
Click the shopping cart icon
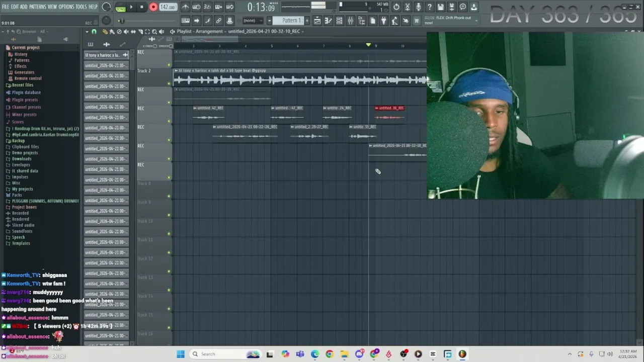tap(416, 21)
